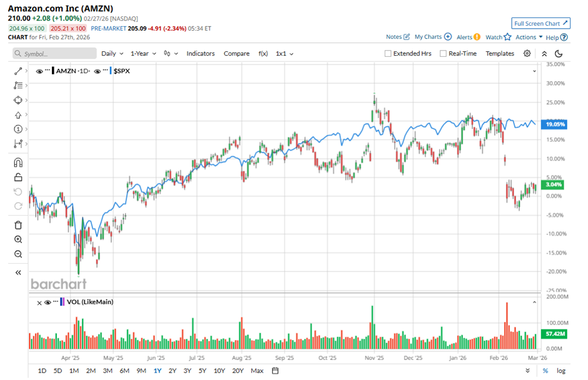This screenshot has width=588, height=380.
Task: Open Alerts exclamation icon
Action: (477, 37)
